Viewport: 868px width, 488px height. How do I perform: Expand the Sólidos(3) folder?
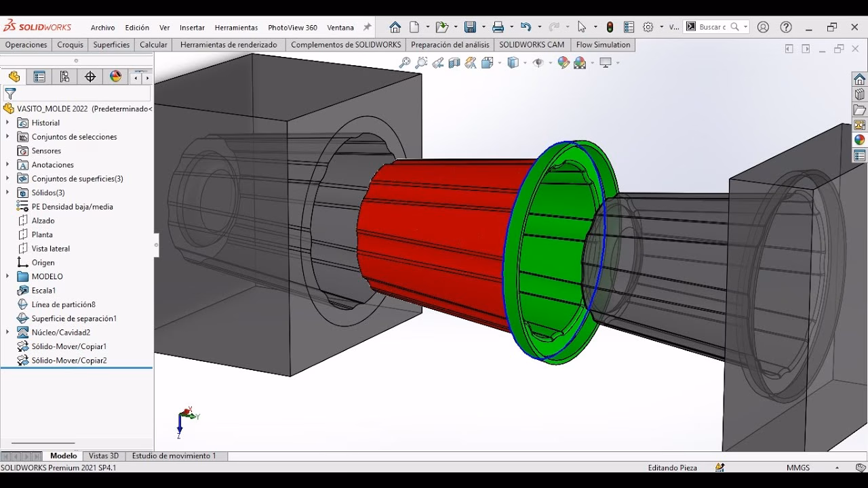click(7, 192)
